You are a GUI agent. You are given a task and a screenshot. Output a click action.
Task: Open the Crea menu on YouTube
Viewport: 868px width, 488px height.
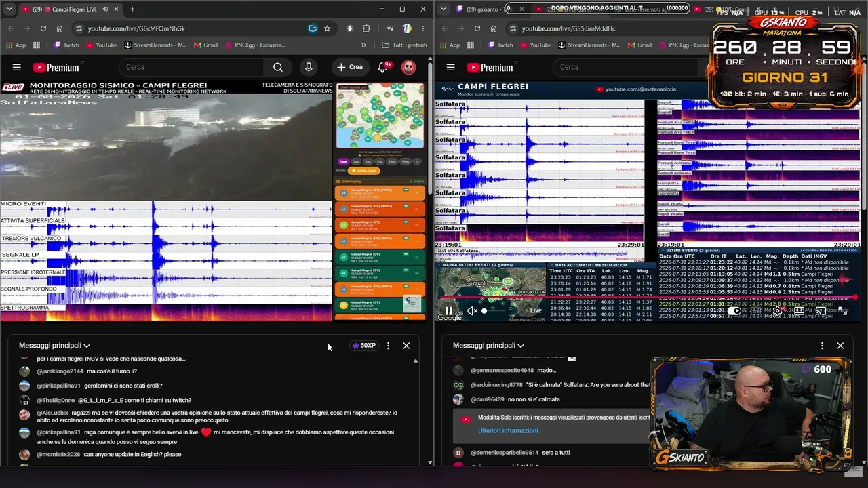click(x=350, y=67)
